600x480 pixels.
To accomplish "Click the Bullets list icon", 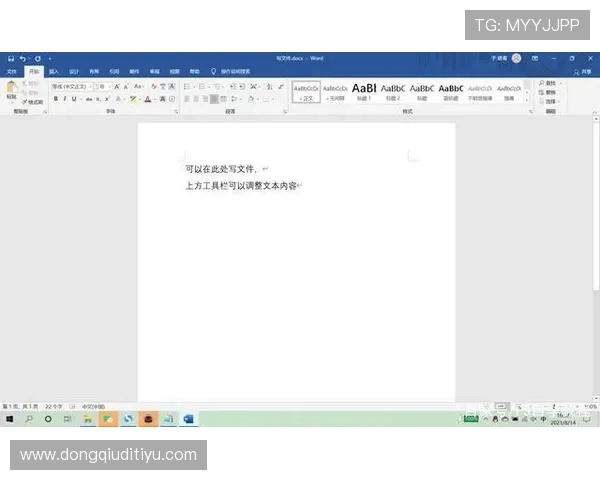I will point(187,87).
